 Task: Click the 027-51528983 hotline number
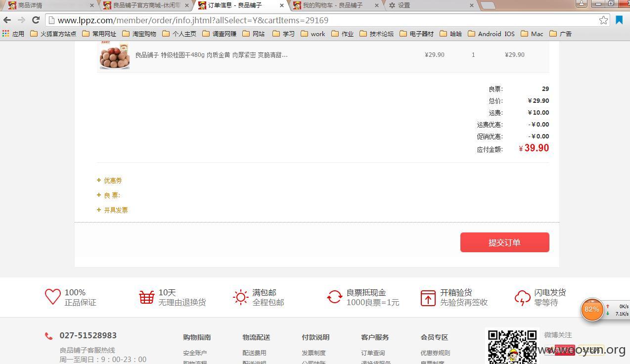coord(88,335)
